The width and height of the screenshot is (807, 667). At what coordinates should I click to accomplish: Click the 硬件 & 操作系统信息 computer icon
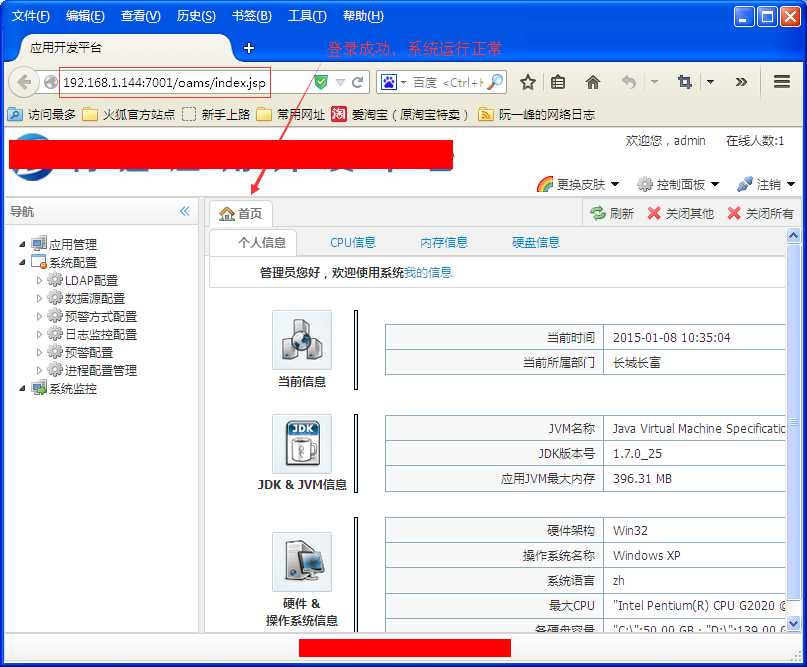click(302, 562)
